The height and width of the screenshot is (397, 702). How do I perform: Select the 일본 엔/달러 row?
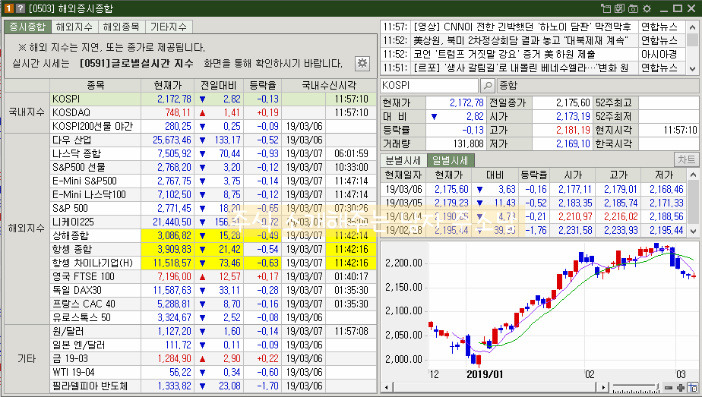[x=213, y=345]
